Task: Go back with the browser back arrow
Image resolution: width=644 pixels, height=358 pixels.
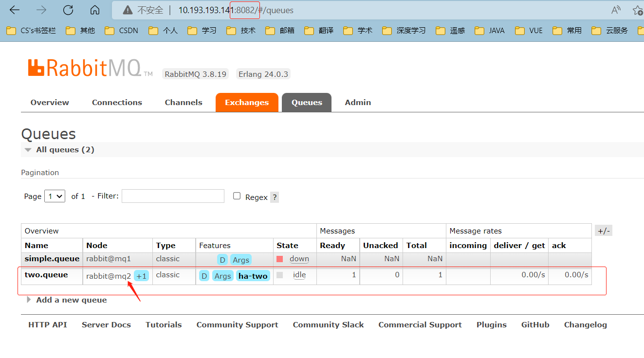Action: pos(15,10)
